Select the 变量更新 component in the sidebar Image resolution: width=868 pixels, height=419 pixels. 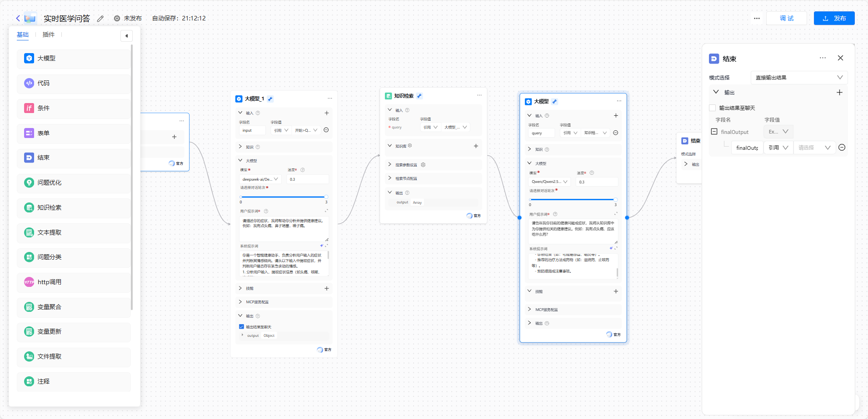(74, 331)
